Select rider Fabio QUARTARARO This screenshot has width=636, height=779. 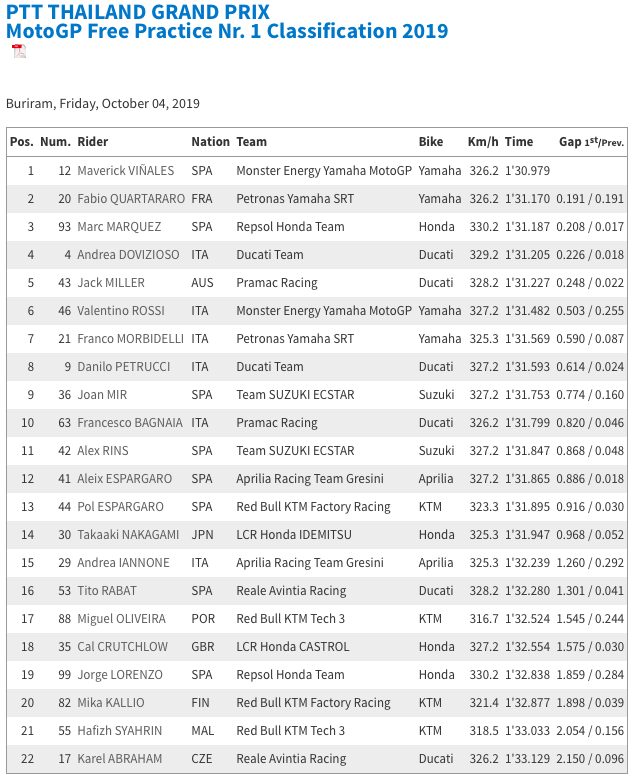coord(131,199)
